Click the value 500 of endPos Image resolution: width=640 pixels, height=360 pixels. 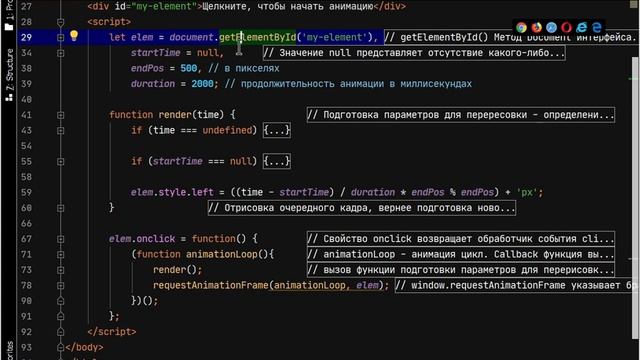189,68
